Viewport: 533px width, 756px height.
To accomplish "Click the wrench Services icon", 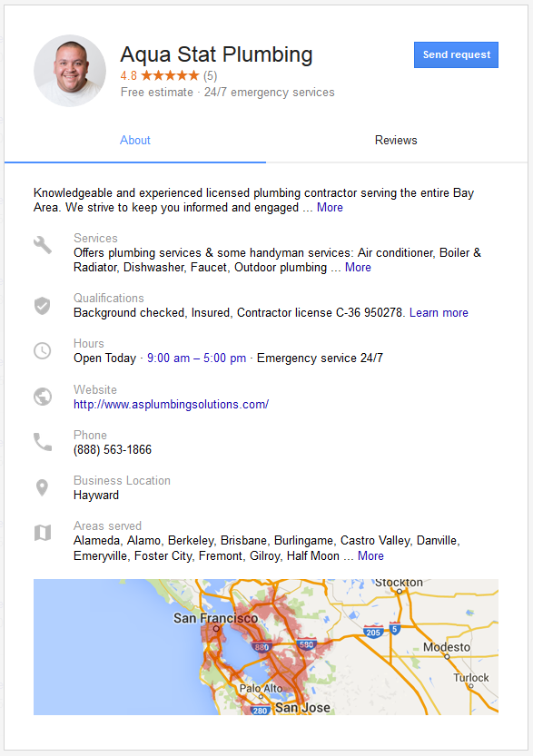I will [43, 245].
